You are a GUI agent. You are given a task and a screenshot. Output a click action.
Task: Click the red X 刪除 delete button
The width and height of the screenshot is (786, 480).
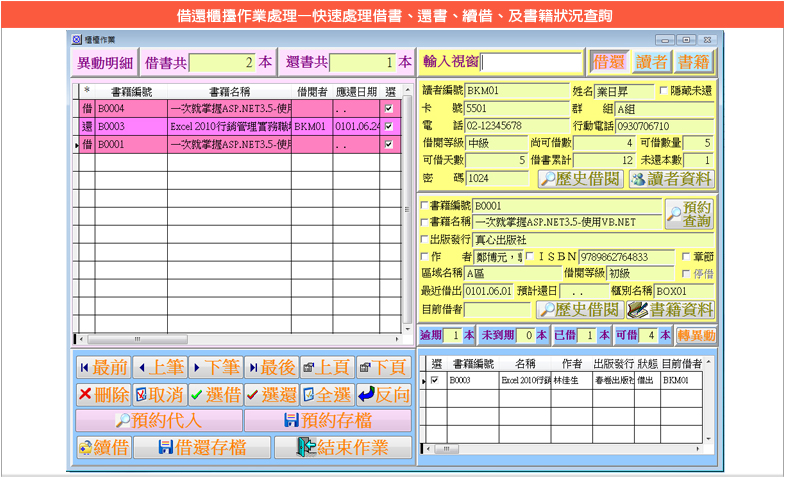(x=103, y=394)
